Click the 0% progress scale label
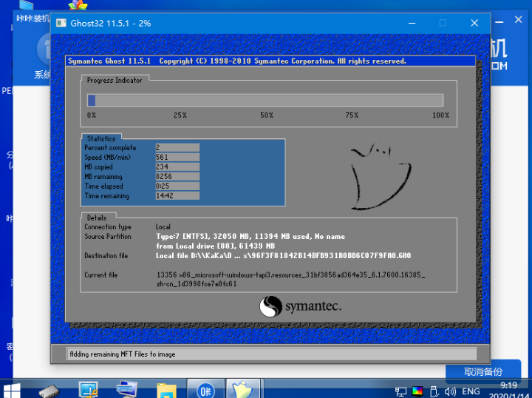 tap(92, 115)
